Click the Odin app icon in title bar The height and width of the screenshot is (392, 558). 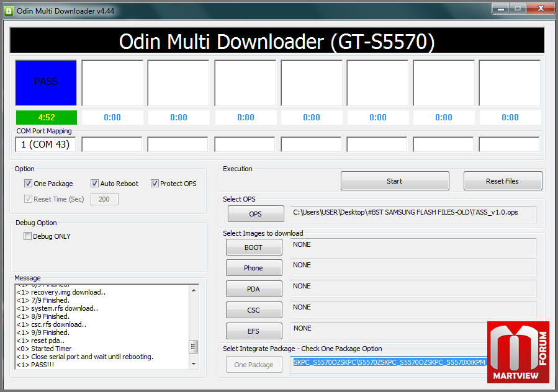click(x=8, y=11)
